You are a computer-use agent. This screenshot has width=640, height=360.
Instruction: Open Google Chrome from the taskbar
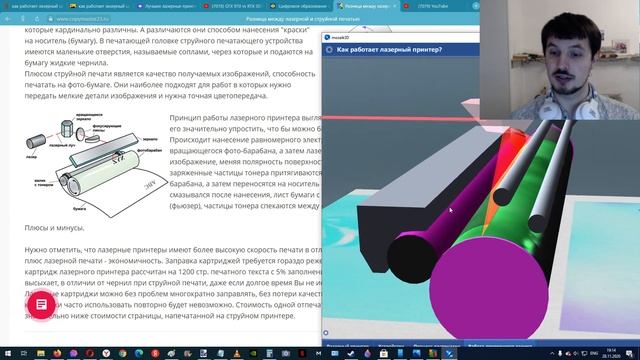coord(122,353)
